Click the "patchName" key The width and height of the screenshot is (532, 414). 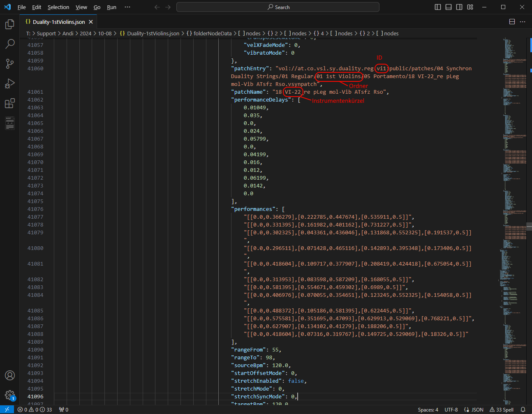(x=248, y=92)
